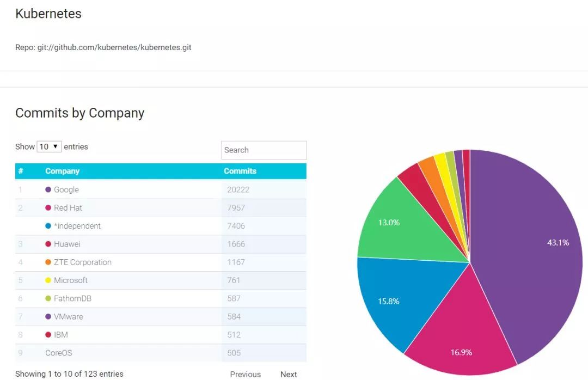Sort by the # rank column header
The height and width of the screenshot is (380, 588).
[x=21, y=171]
